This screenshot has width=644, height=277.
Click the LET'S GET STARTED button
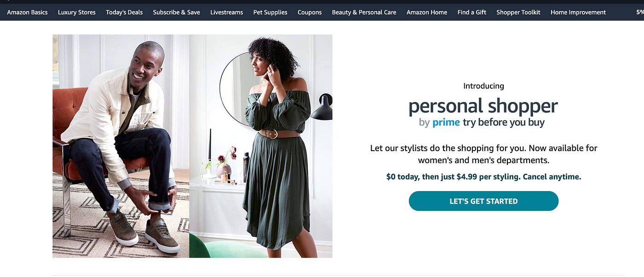(x=483, y=201)
